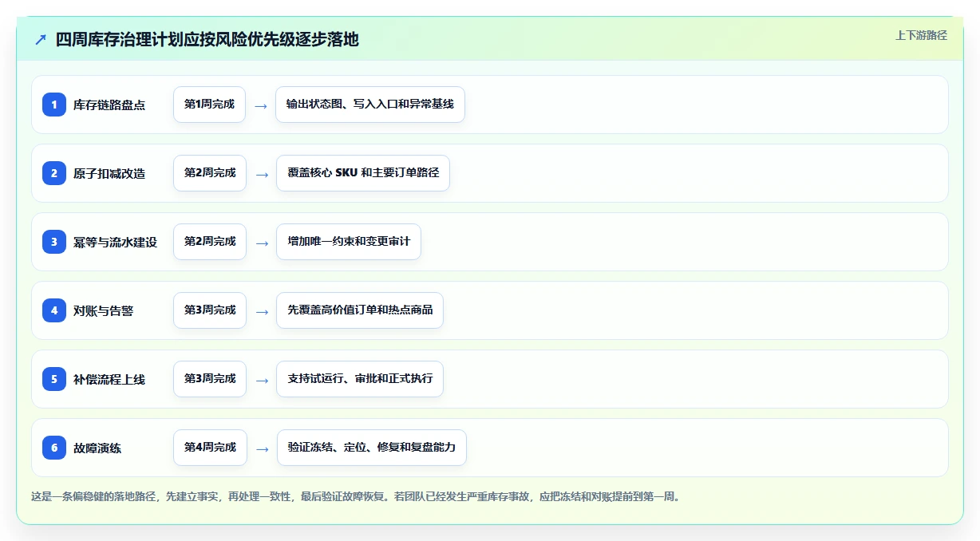Image resolution: width=980 pixels, height=541 pixels.
Task: Click the 补偿流程上线 step name
Action: click(109, 379)
